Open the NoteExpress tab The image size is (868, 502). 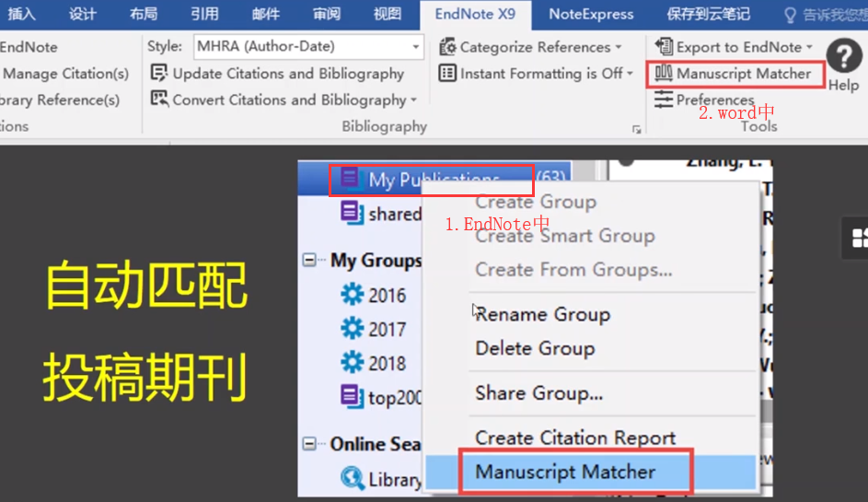[x=591, y=14]
